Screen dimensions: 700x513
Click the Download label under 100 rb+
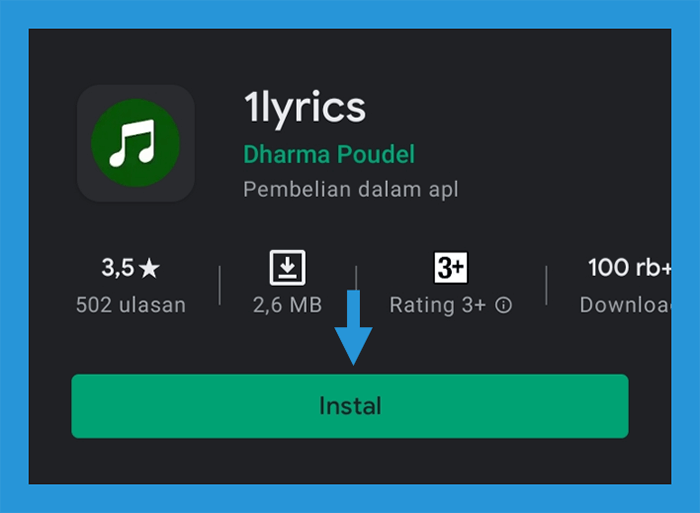625,305
